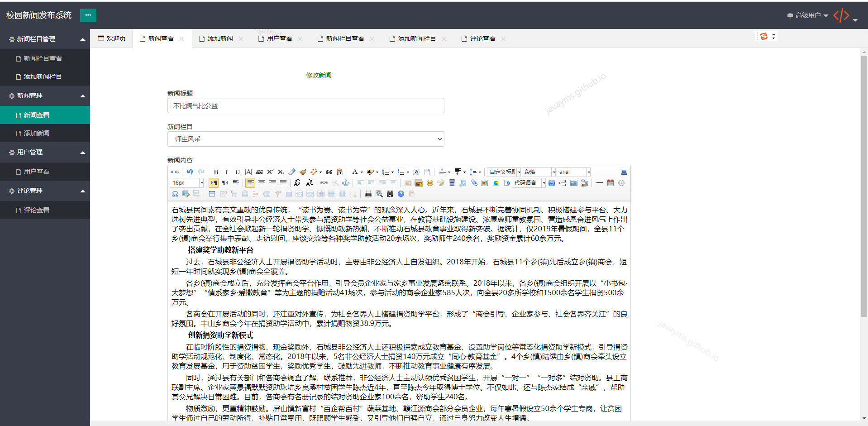Apply strikethrough formatting
868x426 pixels.
coord(259,172)
